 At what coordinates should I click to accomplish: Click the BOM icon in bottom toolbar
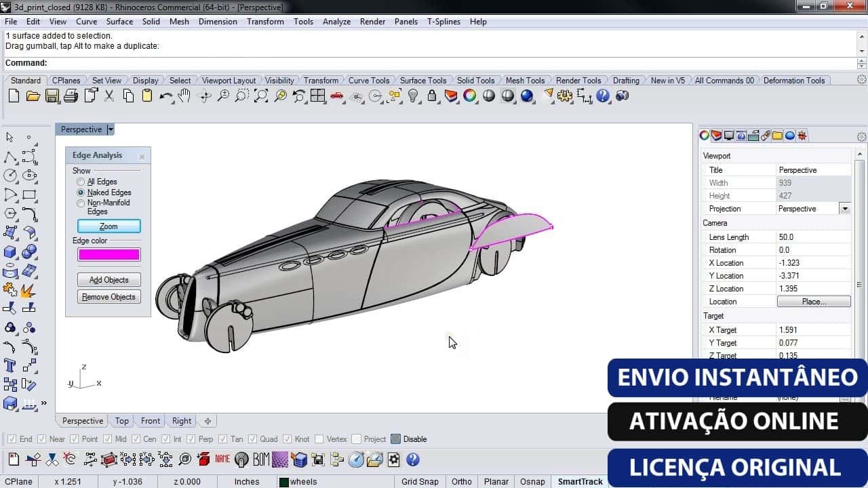pos(262,460)
